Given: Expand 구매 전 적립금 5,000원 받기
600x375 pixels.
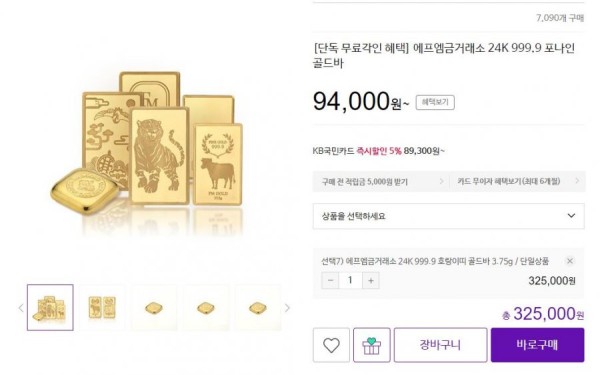Looking at the screenshot, I should tap(381, 181).
